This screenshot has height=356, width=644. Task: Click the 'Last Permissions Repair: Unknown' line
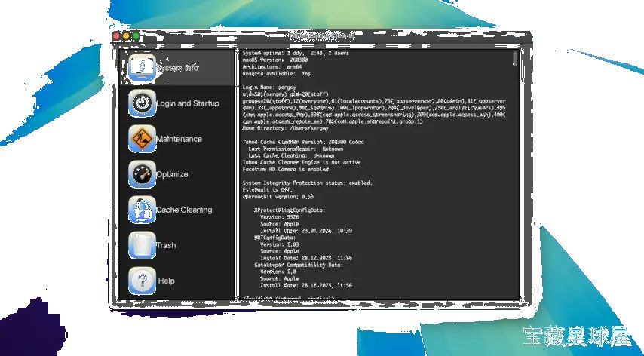pyautogui.click(x=296, y=149)
